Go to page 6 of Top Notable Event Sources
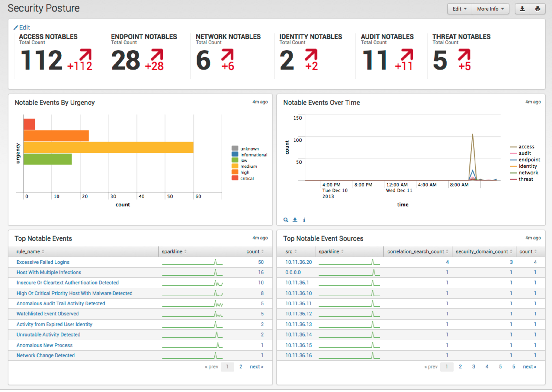The image size is (552, 392). coord(514,367)
